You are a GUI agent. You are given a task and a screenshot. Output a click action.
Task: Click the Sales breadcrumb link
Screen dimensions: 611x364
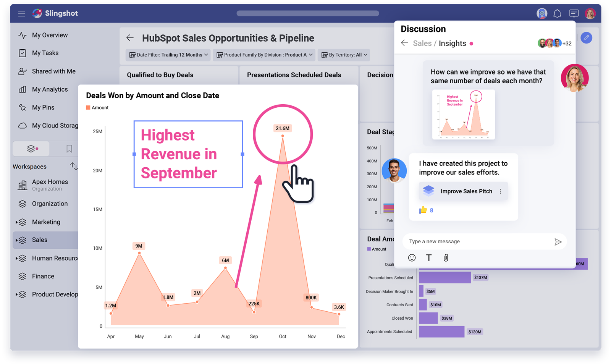[x=422, y=43]
